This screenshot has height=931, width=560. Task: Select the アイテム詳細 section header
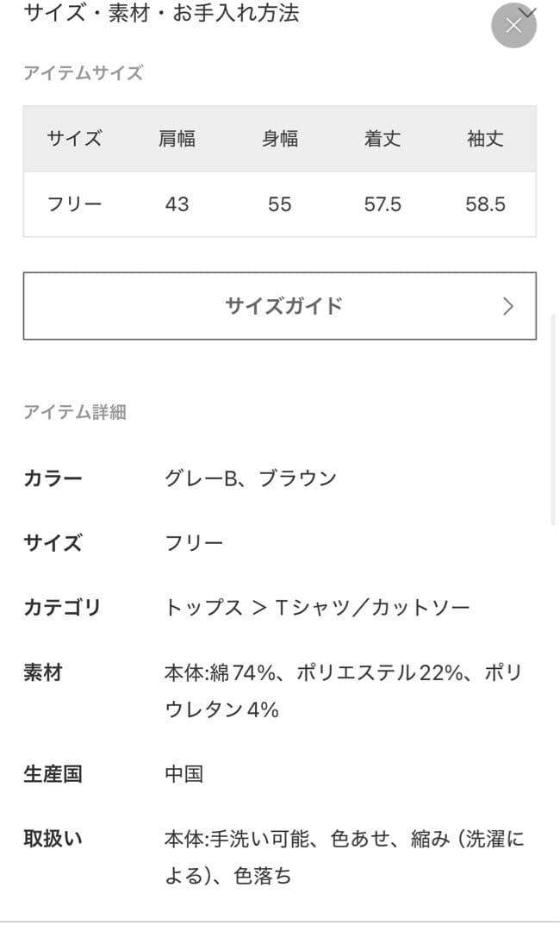(x=77, y=413)
